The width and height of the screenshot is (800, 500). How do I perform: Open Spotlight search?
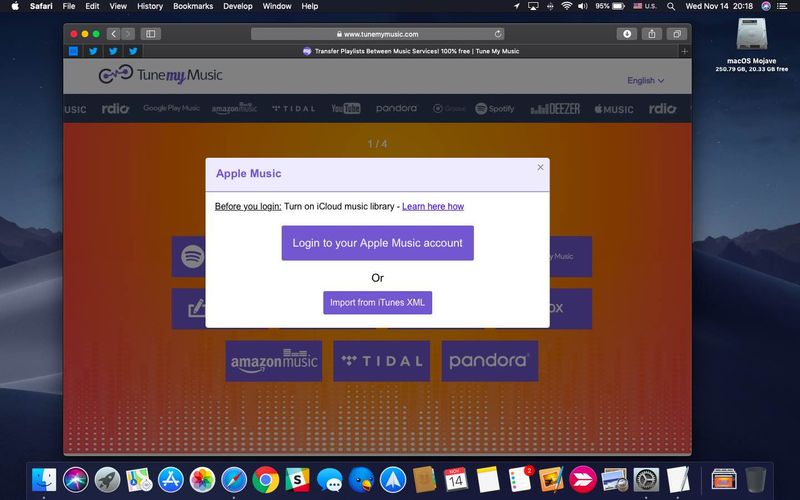pyautogui.click(x=671, y=6)
